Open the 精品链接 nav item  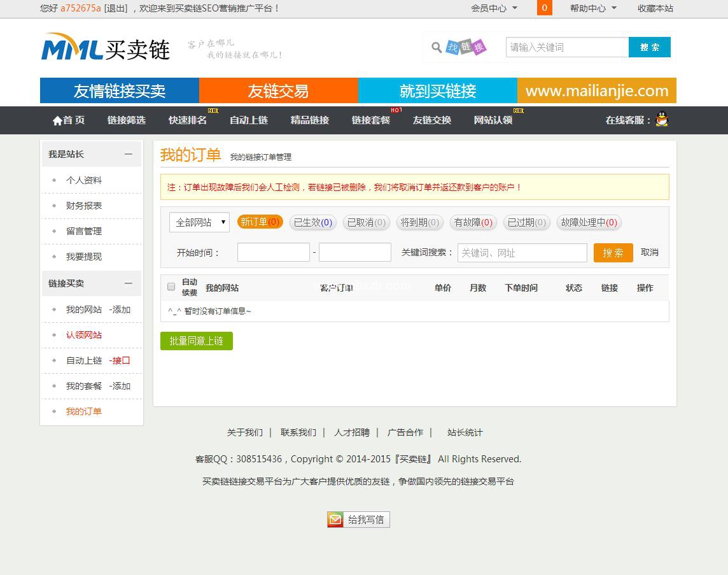click(310, 120)
